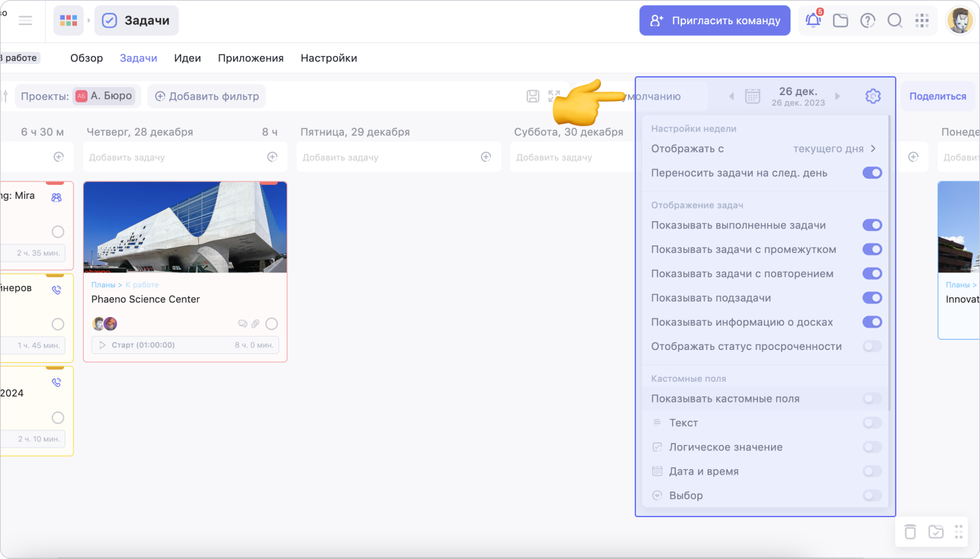Click the Phaeno Science Center task title
This screenshot has height=559, width=980.
pos(146,299)
